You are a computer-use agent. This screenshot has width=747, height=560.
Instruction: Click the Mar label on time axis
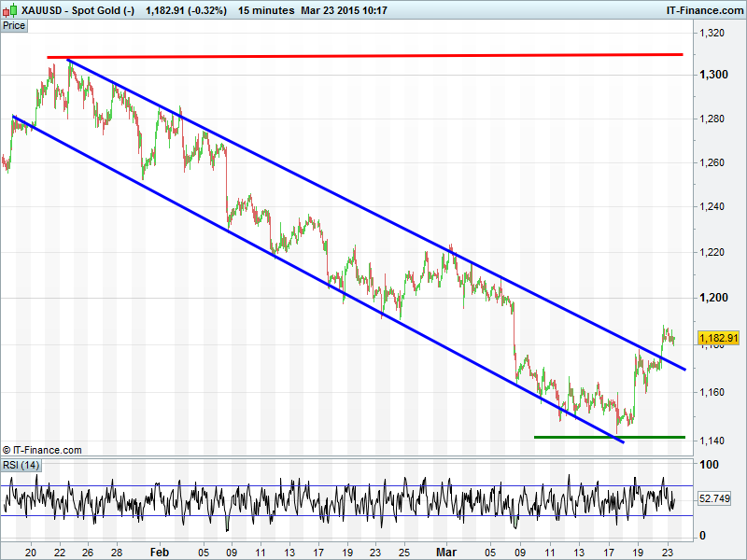[x=448, y=552]
